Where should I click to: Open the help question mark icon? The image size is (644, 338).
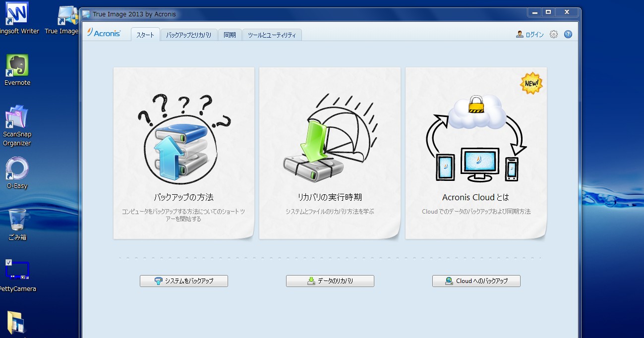[568, 34]
